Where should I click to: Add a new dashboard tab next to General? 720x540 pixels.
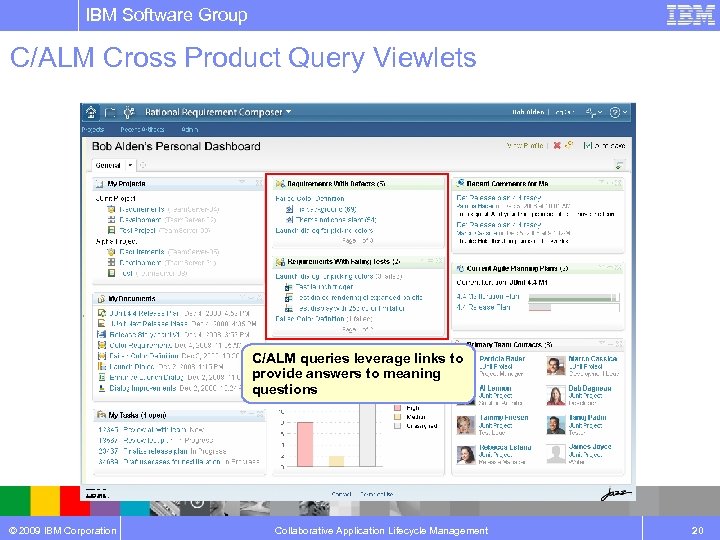click(x=142, y=165)
